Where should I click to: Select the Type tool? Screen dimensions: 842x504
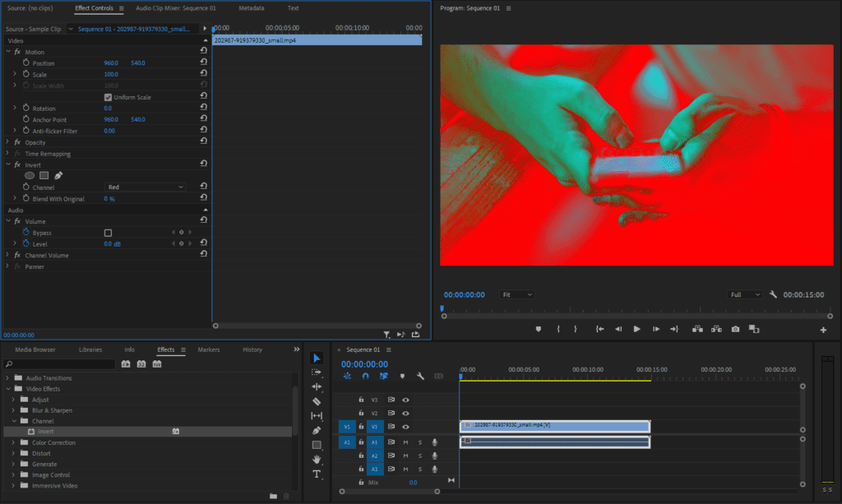pos(317,474)
